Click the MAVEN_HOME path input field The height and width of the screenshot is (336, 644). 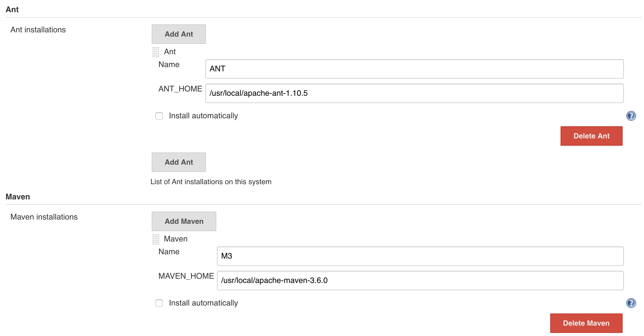click(x=420, y=281)
